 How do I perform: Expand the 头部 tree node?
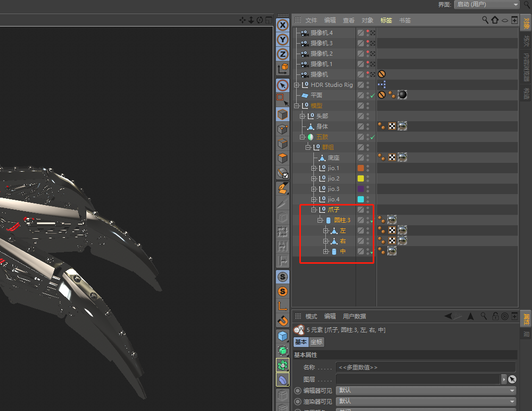(302, 116)
